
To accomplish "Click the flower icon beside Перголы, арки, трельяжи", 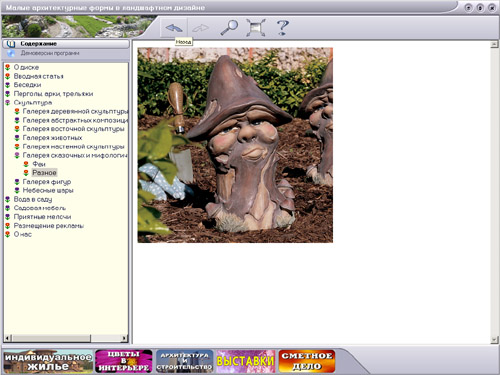I will (8, 94).
